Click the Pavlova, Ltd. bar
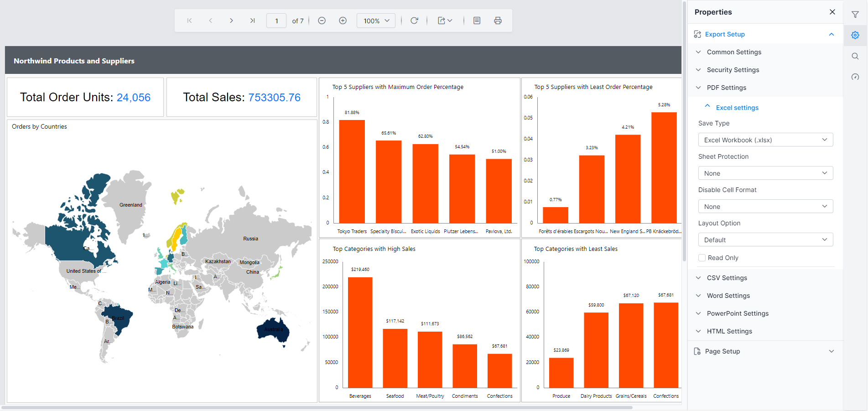Image resolution: width=868 pixels, height=411 pixels. pos(499,191)
